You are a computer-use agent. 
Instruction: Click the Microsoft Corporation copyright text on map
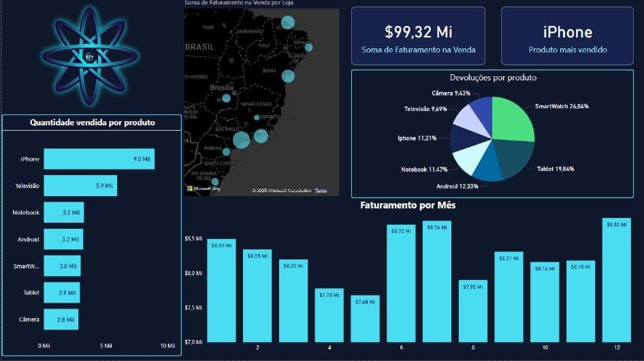(282, 190)
